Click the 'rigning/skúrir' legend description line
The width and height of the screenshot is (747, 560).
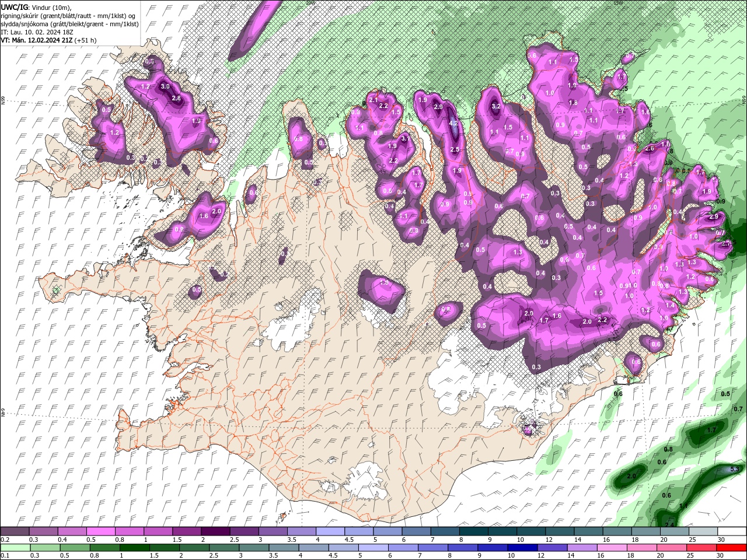point(69,16)
